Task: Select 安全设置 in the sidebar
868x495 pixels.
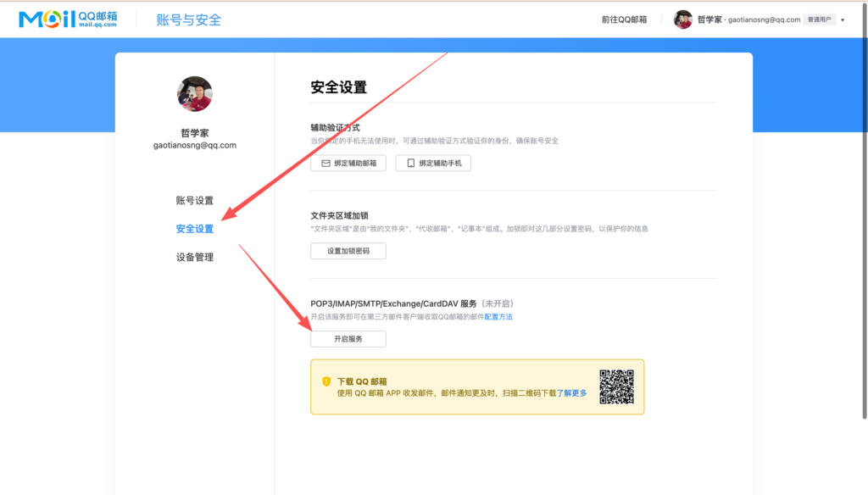Action: coord(195,229)
